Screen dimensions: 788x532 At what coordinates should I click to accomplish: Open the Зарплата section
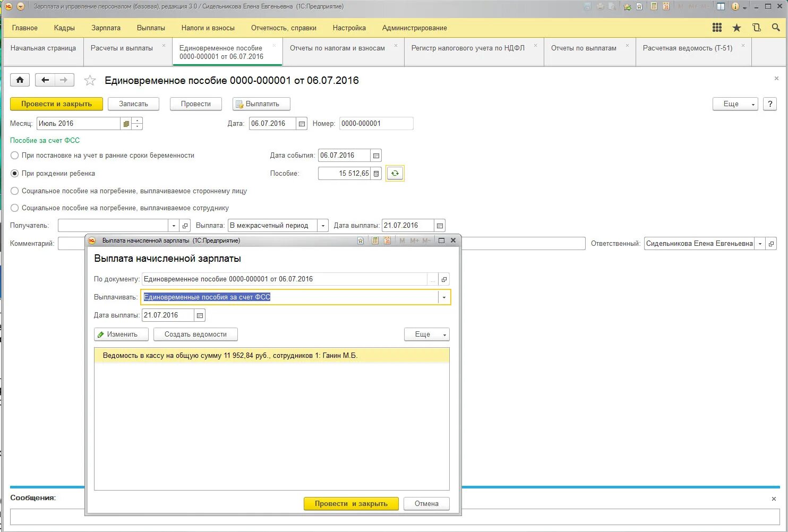tap(106, 28)
